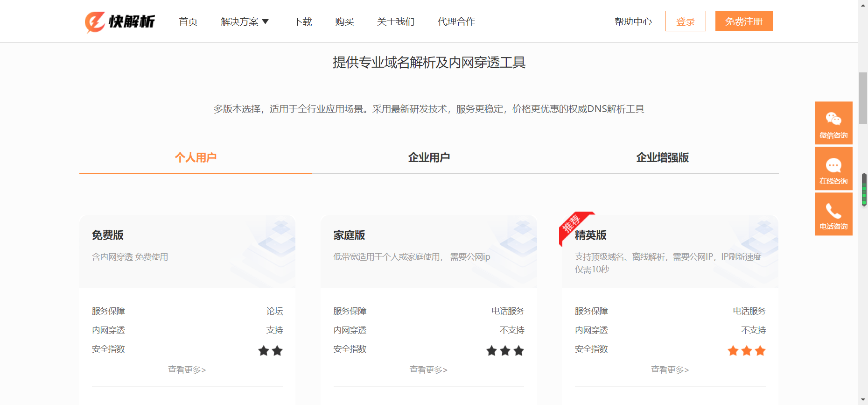Click 内网穿透 label in 家庭版 card

350,330
